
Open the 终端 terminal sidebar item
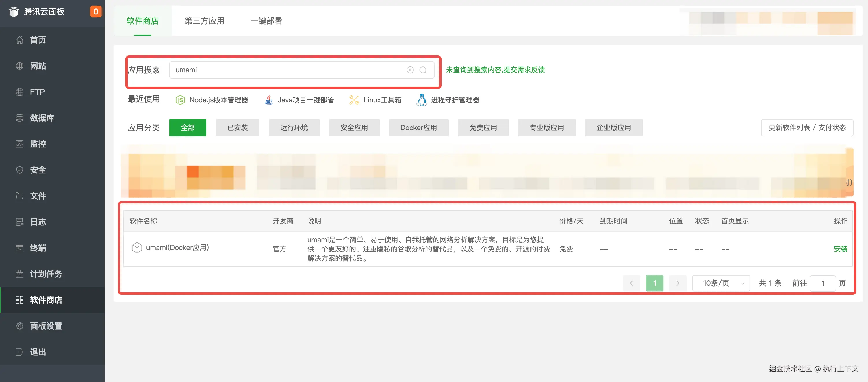[38, 248]
